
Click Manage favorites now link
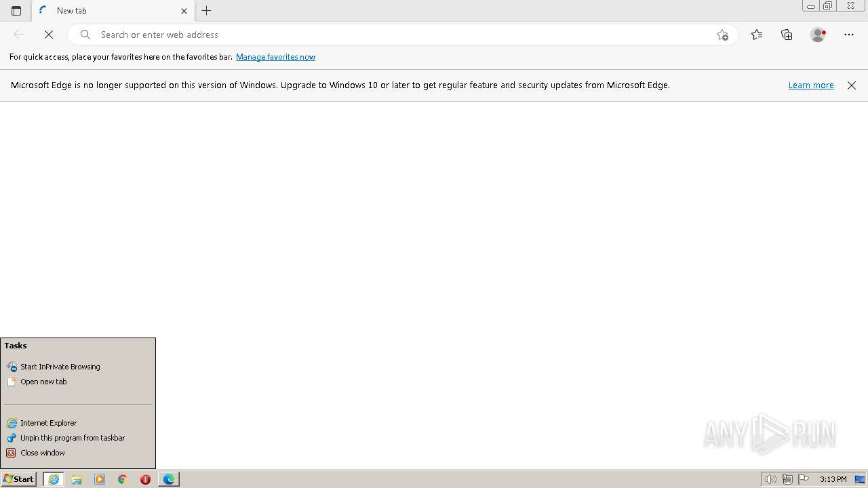(275, 57)
